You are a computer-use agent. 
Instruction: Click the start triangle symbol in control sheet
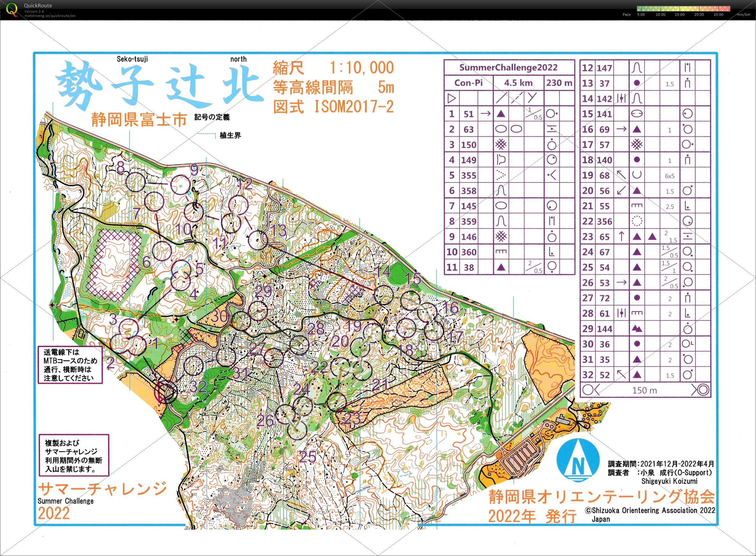(452, 99)
